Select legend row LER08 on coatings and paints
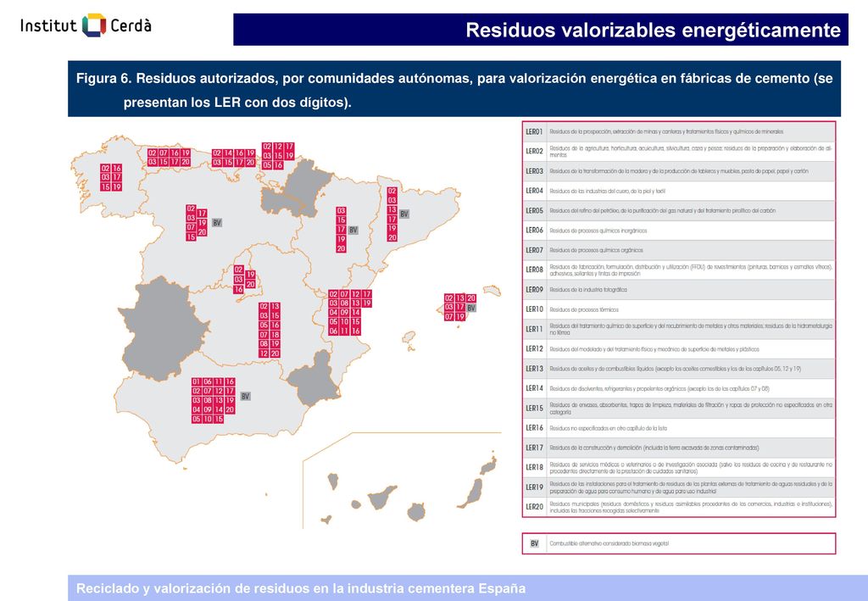This screenshot has width=868, height=601. tap(679, 270)
